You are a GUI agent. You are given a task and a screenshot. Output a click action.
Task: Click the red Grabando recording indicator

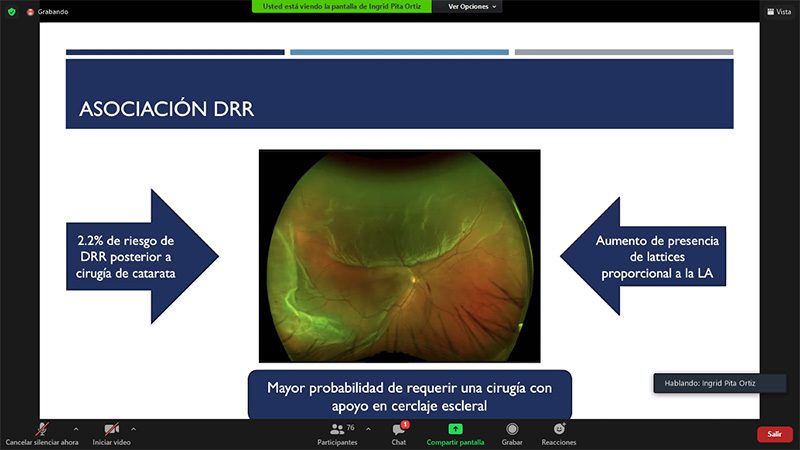(x=31, y=11)
